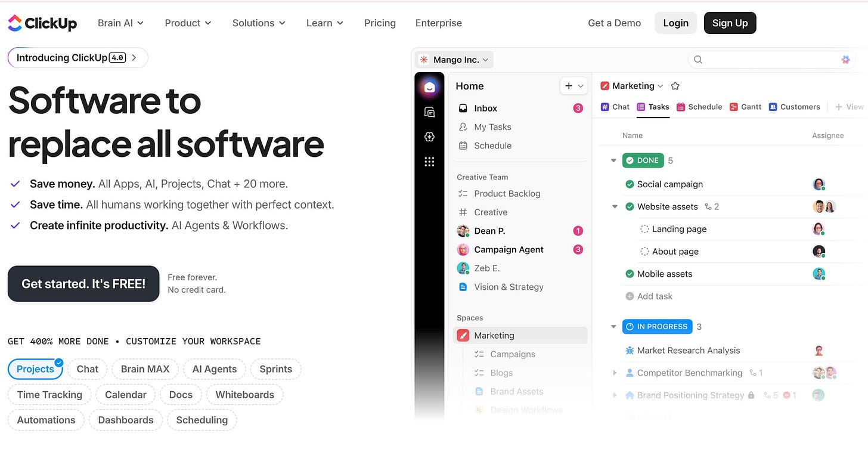868x455 pixels.
Task: Go to Enterprise in the top navigation
Action: [x=439, y=23]
